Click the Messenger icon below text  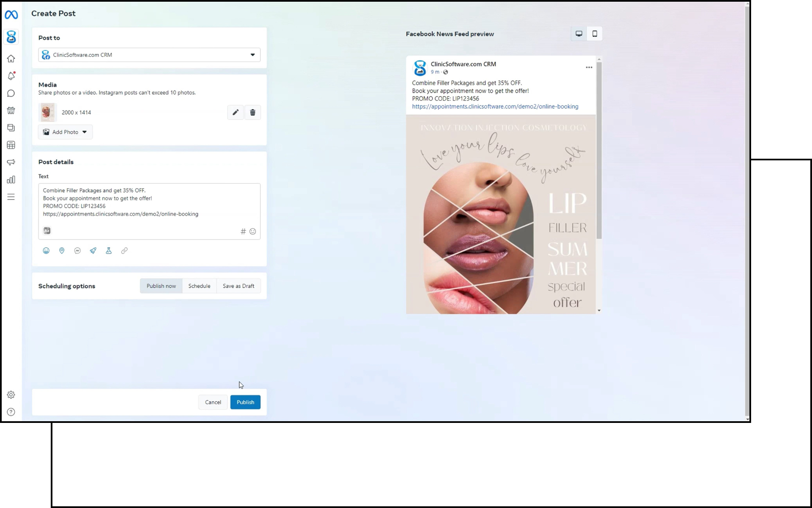(x=77, y=251)
